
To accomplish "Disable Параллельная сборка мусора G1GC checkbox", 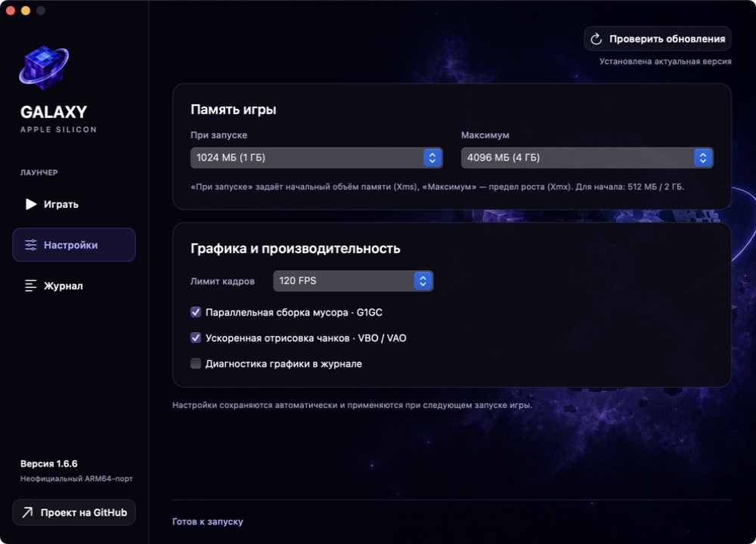I will click(196, 312).
